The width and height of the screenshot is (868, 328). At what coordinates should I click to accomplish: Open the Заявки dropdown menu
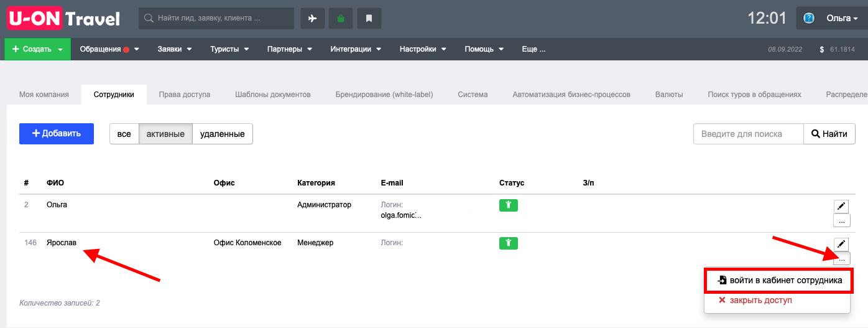(x=175, y=49)
